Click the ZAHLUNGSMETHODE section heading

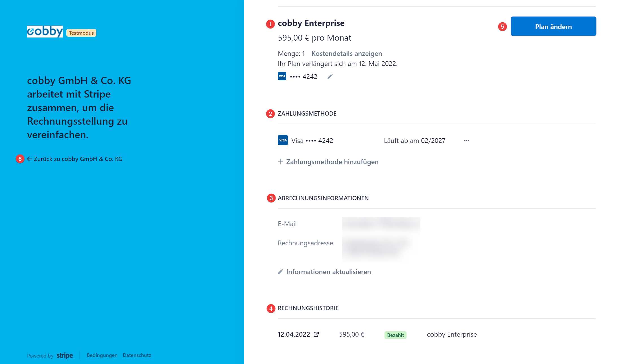click(307, 114)
